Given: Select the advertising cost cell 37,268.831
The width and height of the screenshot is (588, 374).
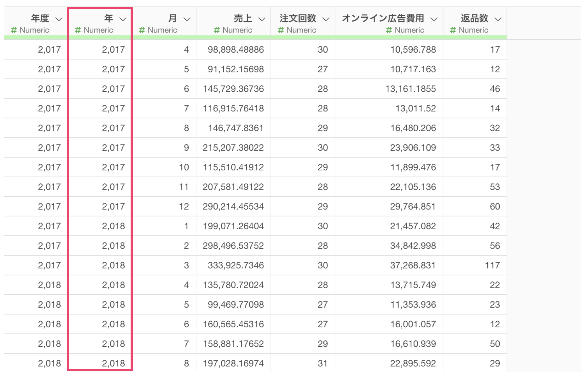Looking at the screenshot, I should coord(413,265).
